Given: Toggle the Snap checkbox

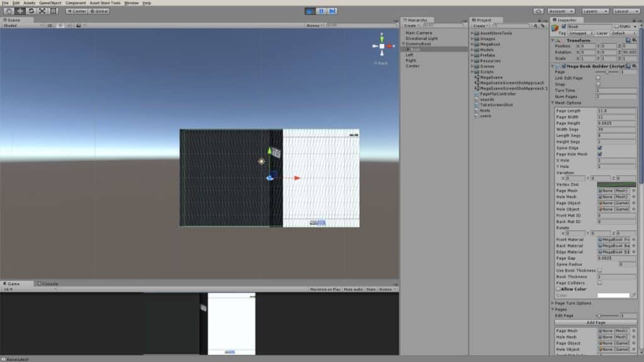Looking at the screenshot, I should [x=598, y=84].
